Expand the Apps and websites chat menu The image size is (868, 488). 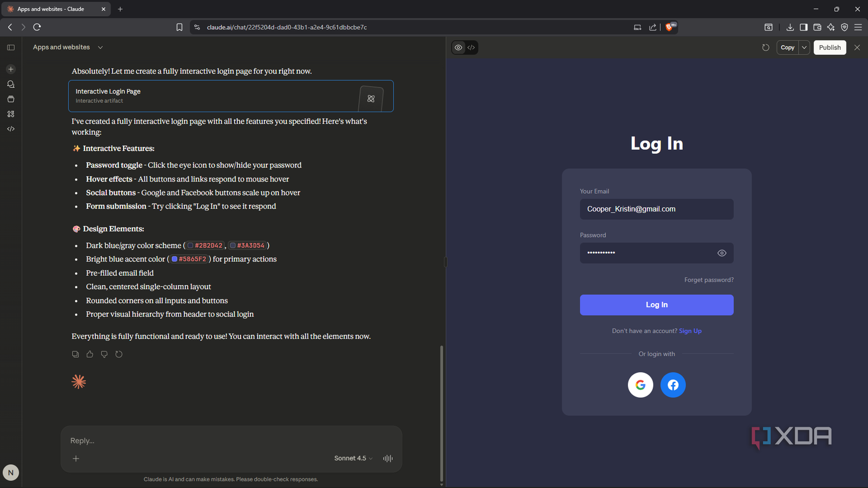tap(100, 47)
